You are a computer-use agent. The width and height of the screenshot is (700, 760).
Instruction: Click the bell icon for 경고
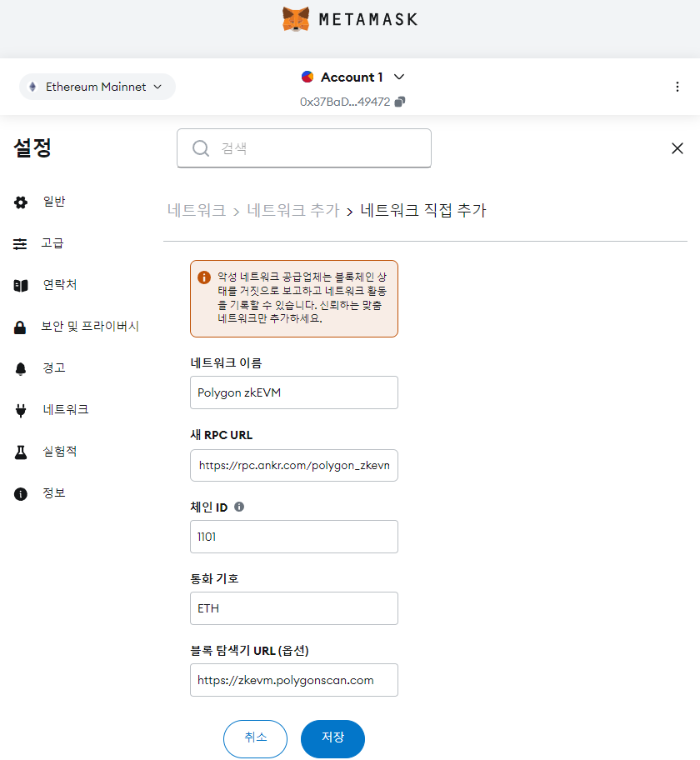point(21,369)
